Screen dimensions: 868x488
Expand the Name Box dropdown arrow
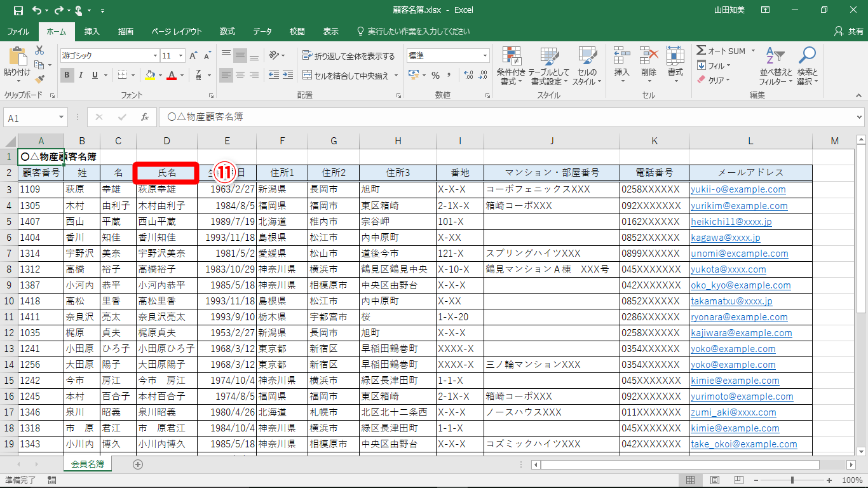point(62,118)
